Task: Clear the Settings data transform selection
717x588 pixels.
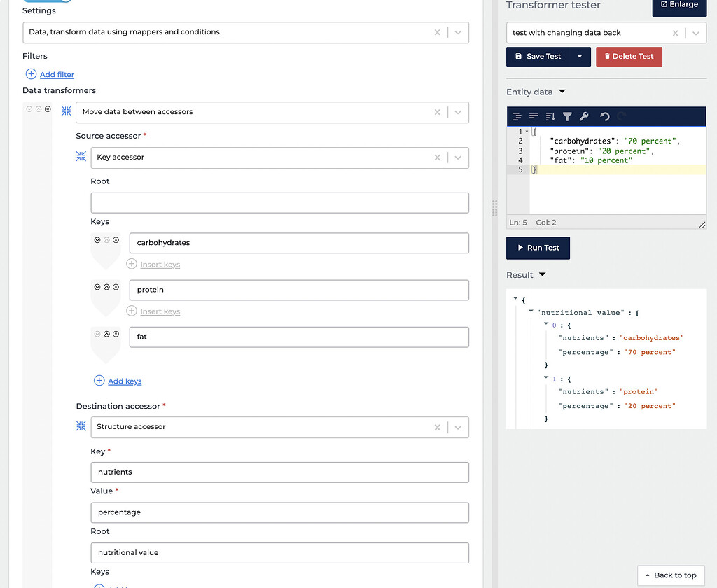Action: [x=438, y=32]
